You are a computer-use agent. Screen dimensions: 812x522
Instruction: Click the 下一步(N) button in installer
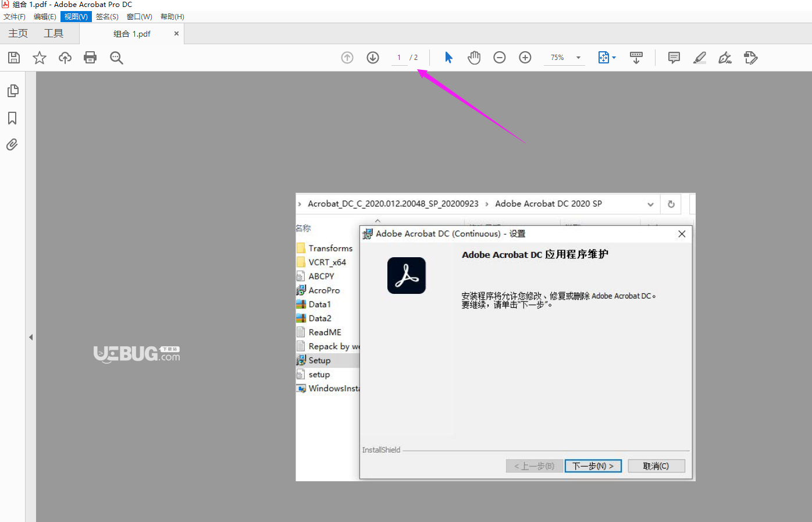coord(593,466)
